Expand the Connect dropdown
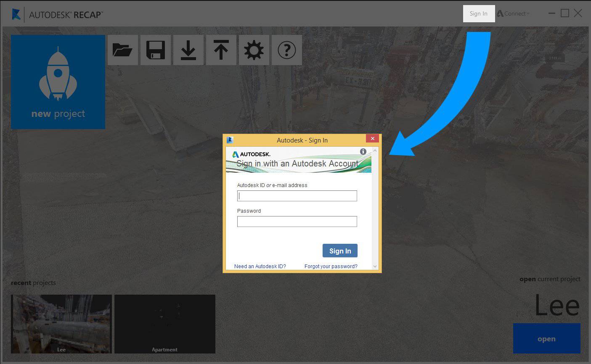 point(513,13)
